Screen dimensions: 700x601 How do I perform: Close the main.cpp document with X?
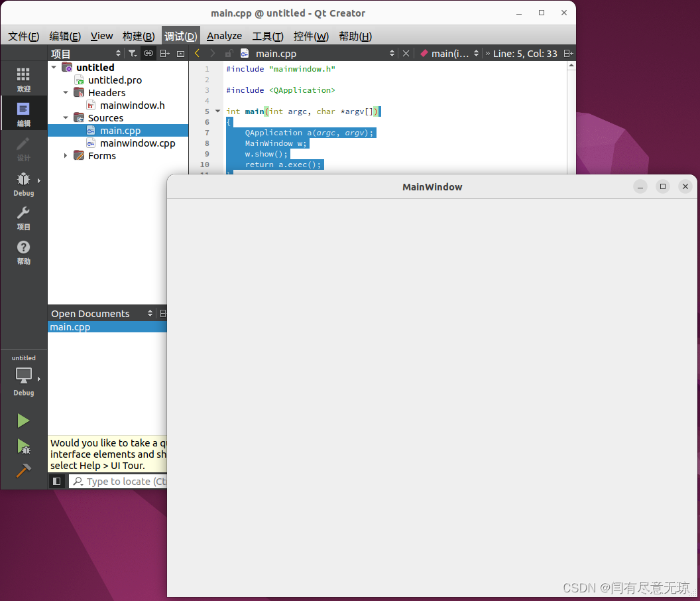click(x=406, y=54)
